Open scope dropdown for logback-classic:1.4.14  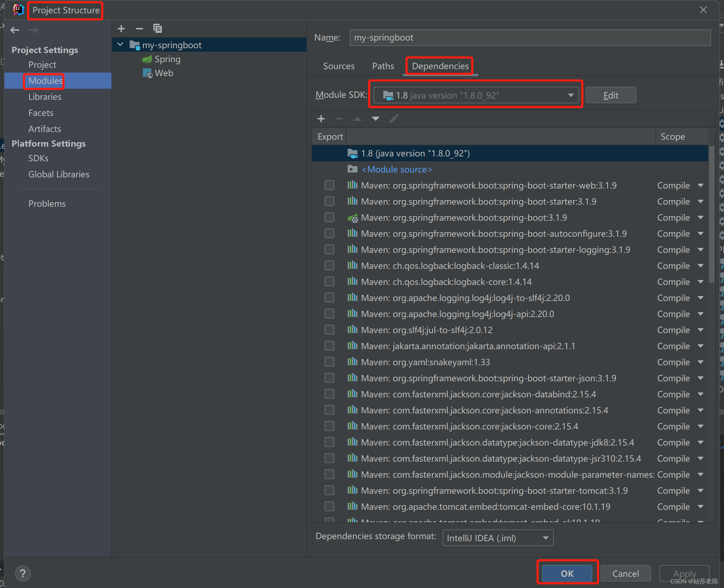point(701,266)
